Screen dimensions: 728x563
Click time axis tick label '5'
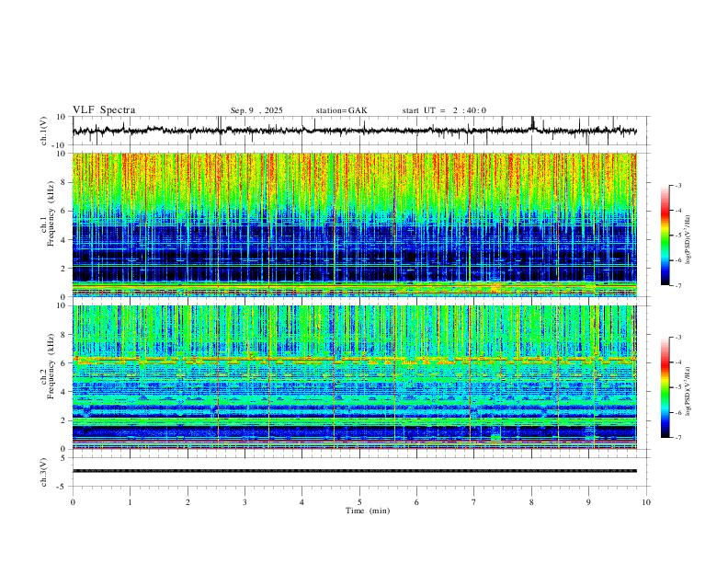tap(359, 502)
